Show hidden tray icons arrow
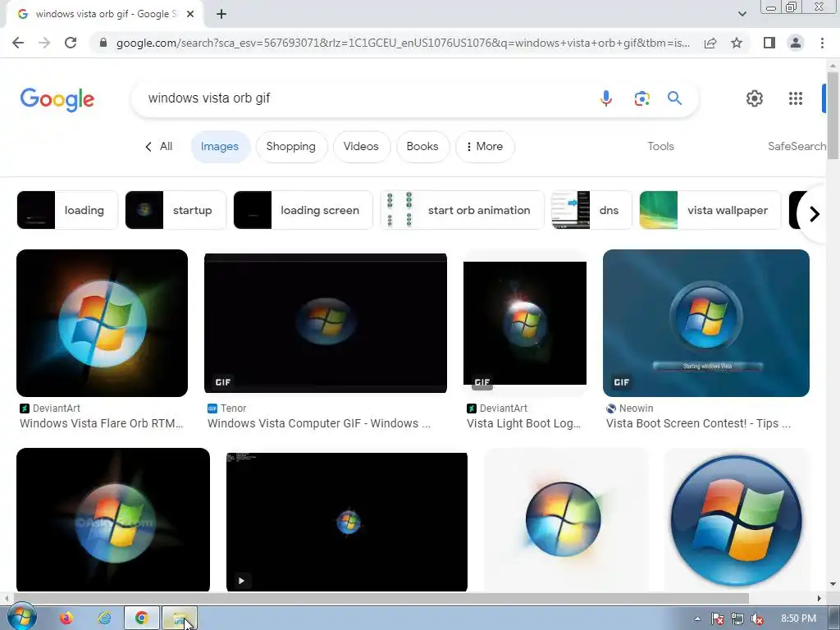This screenshot has height=630, width=840. coord(697,619)
